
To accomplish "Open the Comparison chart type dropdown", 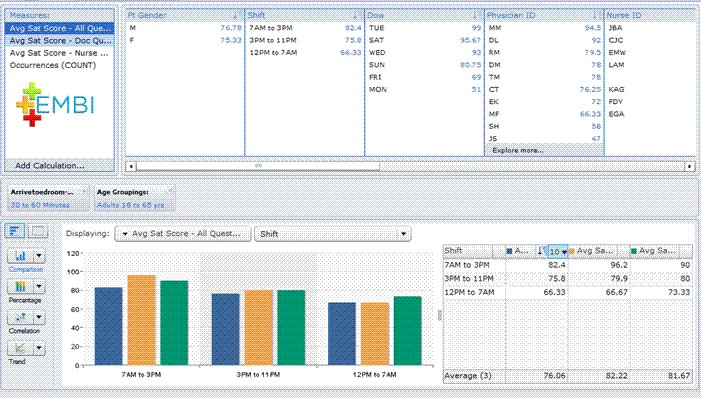I will coord(39,256).
